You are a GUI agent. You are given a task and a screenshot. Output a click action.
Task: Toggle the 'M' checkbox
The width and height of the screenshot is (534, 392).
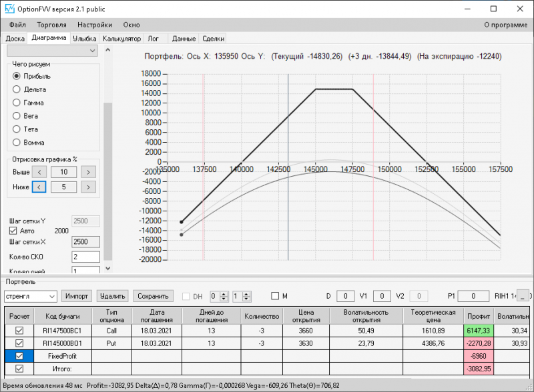[275, 296]
